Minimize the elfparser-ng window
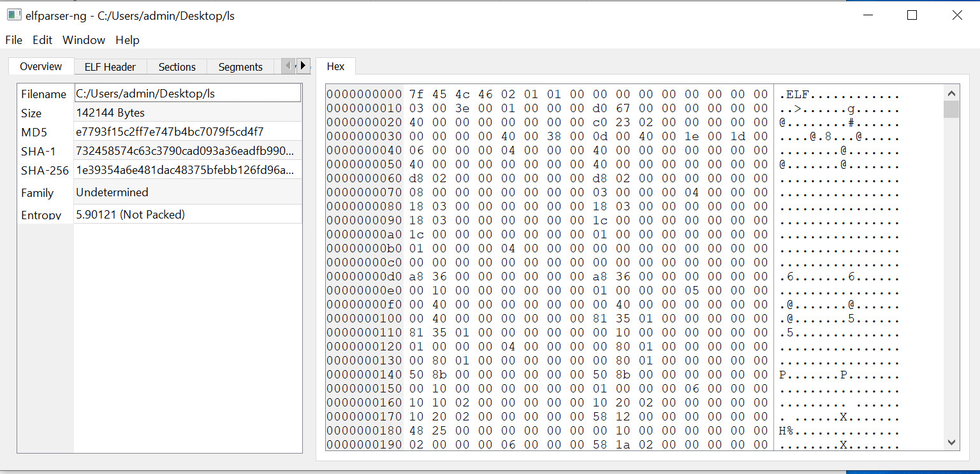This screenshot has height=474, width=980. tap(867, 15)
